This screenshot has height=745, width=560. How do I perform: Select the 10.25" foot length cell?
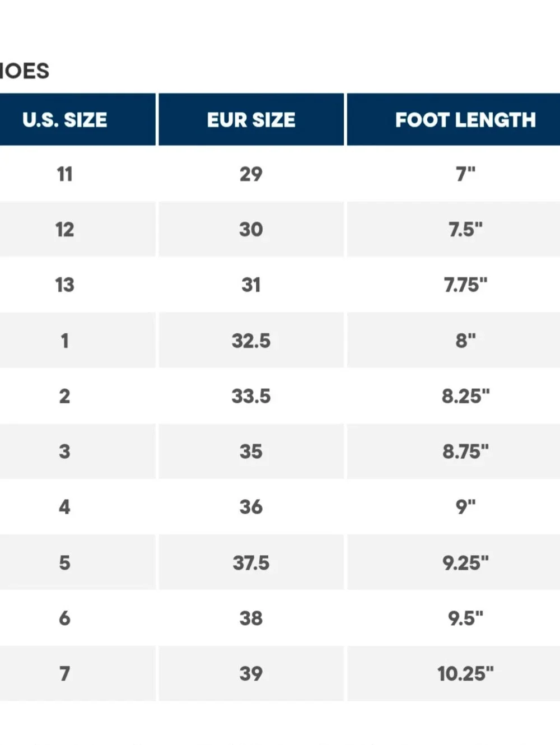(x=454, y=673)
